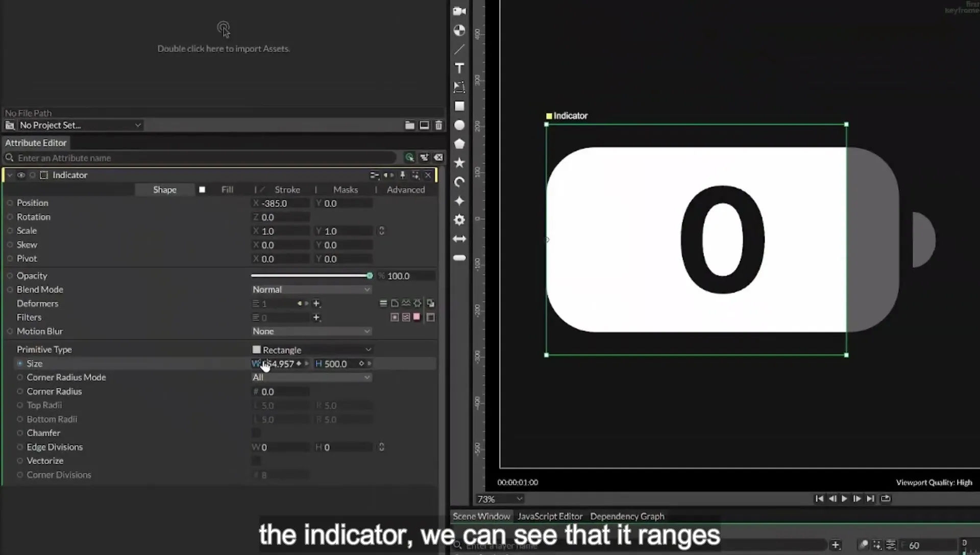The height and width of the screenshot is (555, 980).
Task: Open the JavaScript Editor tab
Action: coord(550,516)
